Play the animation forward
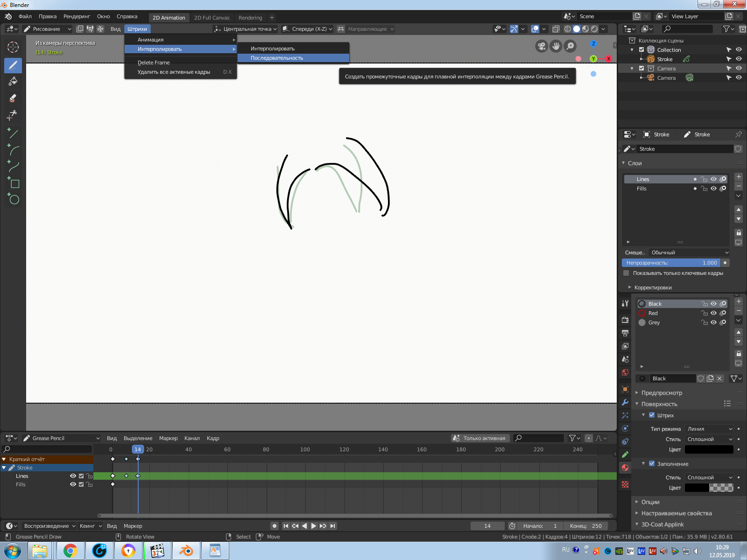The width and height of the screenshot is (747, 560). (x=314, y=526)
